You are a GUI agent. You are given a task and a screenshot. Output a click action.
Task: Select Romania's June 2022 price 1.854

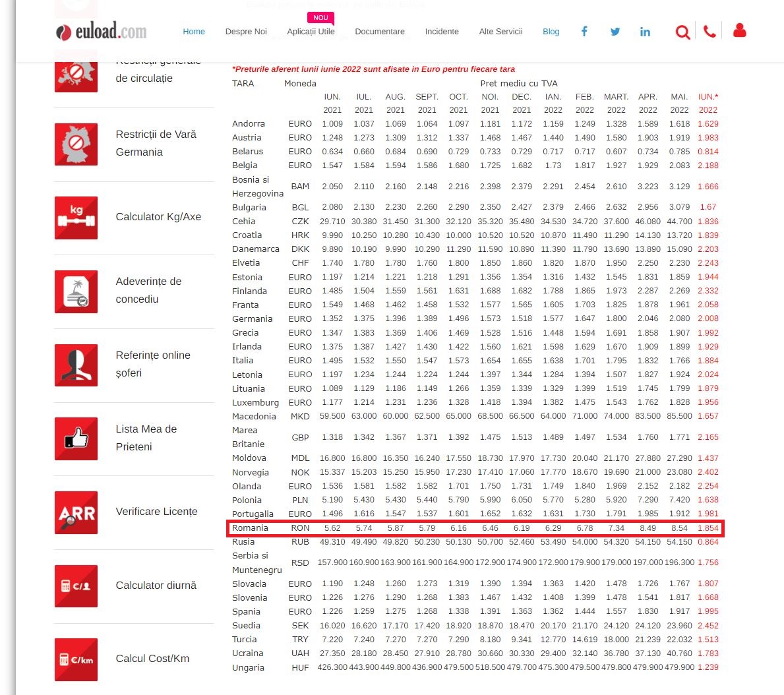point(708,528)
